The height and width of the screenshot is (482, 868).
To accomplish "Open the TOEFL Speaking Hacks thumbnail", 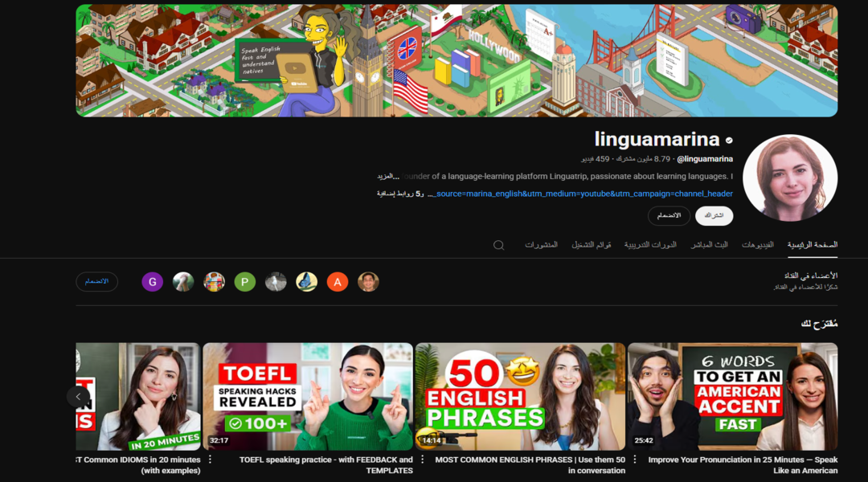I will click(x=308, y=396).
